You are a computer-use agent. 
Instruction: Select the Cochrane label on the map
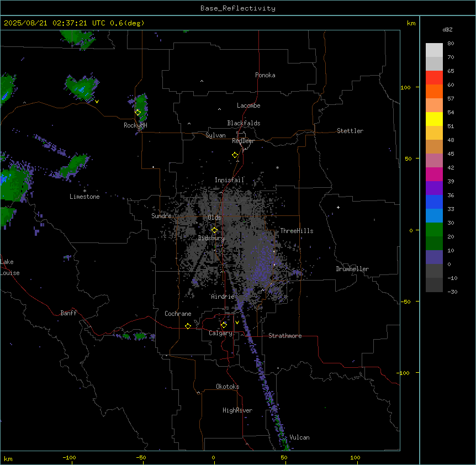coord(178,314)
